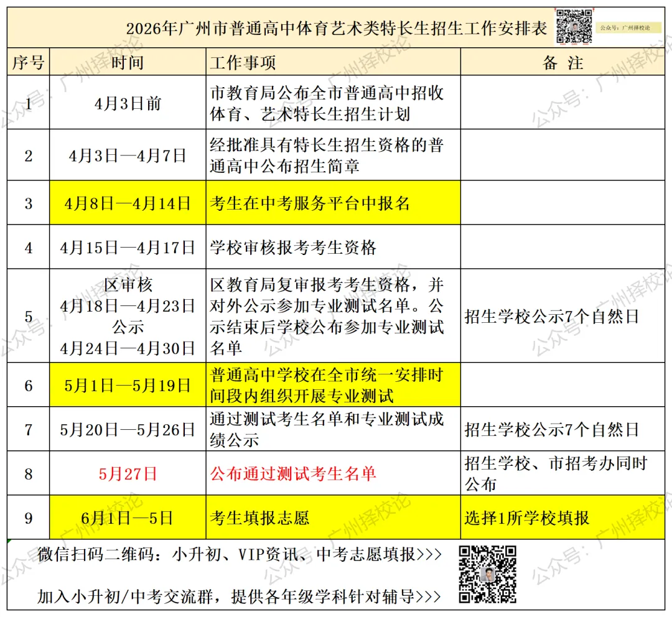672x617 pixels.
Task: Click the cell '考生在中考服务平台中报名'
Action: (333, 203)
